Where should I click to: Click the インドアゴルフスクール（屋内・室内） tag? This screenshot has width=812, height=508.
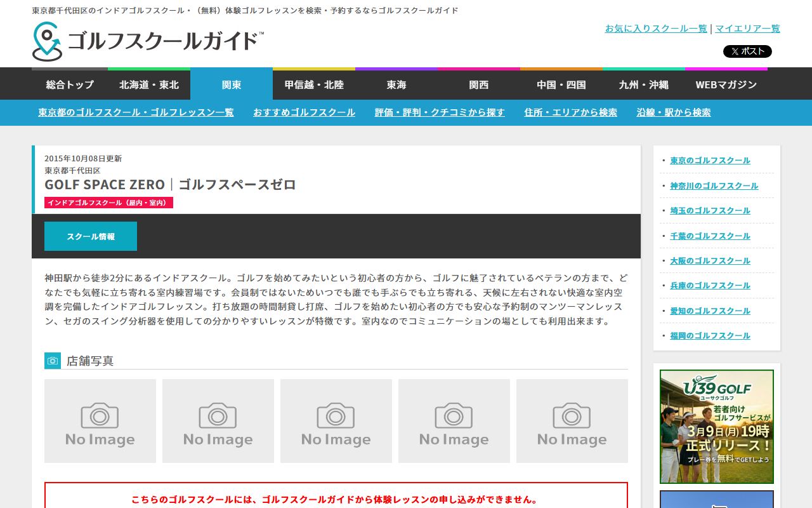point(108,203)
